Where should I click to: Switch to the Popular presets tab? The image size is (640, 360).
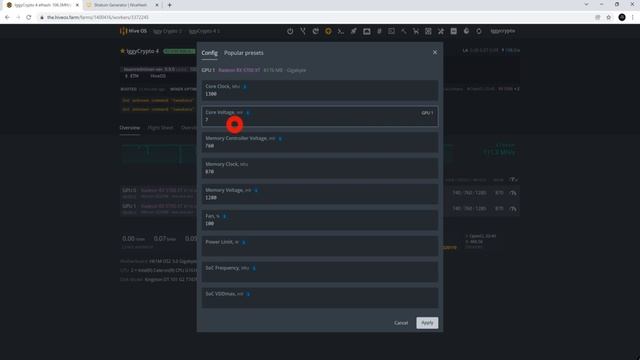244,53
